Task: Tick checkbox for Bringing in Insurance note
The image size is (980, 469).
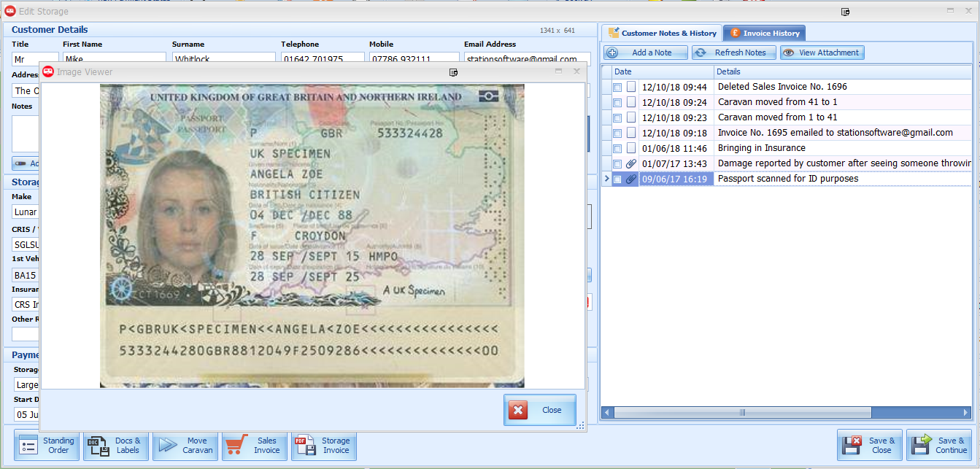Action: (x=617, y=149)
